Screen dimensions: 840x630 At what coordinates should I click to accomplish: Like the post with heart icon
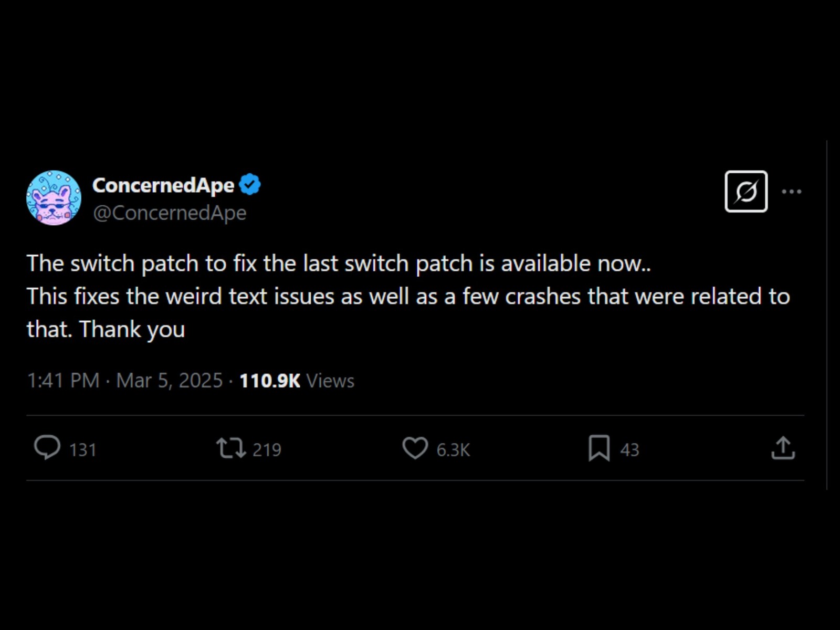(415, 448)
